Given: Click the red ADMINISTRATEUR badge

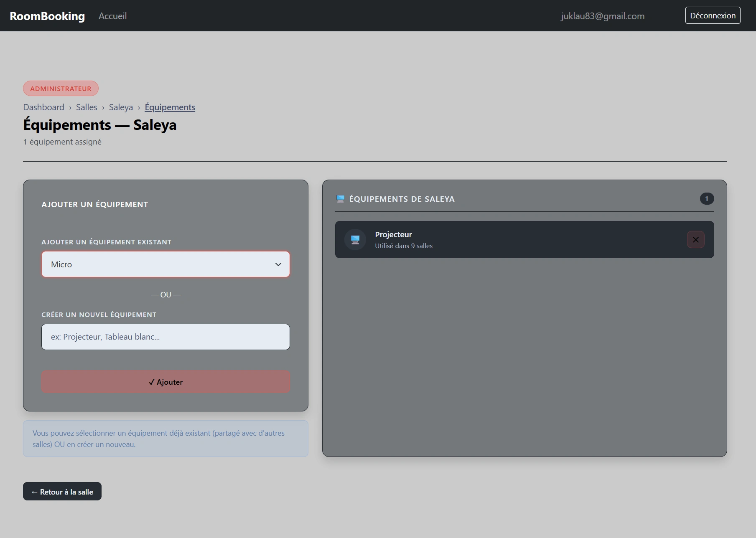Looking at the screenshot, I should coord(61,89).
